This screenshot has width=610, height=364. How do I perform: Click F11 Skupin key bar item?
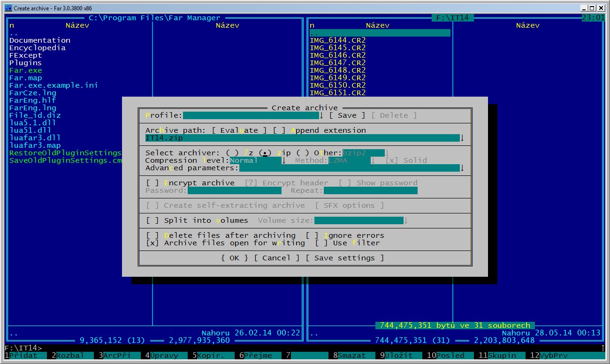coord(502,356)
